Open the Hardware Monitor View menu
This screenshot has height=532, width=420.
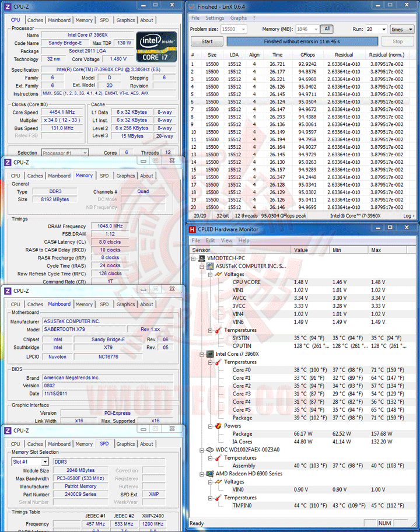[x=226, y=240]
